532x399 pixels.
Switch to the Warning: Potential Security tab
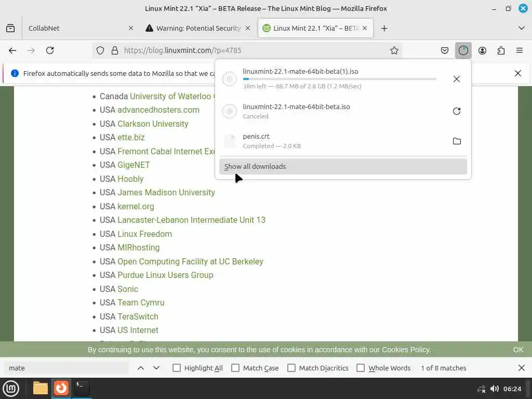(198, 28)
